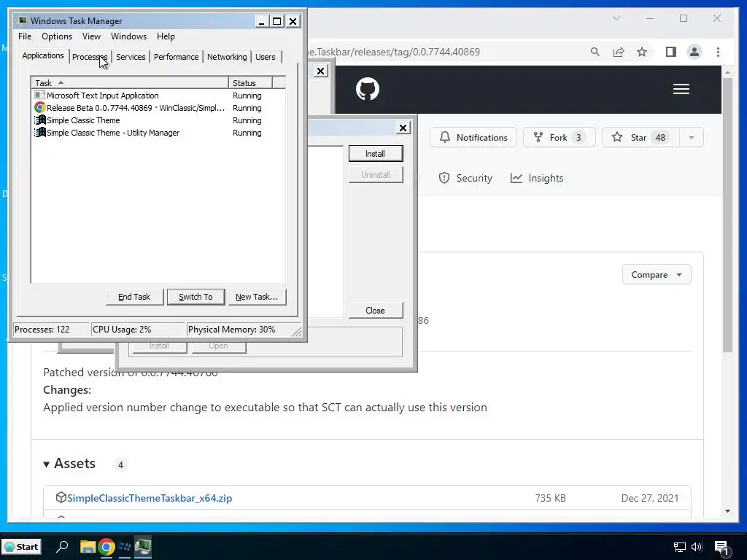Go to the Users tab
The height and width of the screenshot is (560, 747).
[x=266, y=57]
